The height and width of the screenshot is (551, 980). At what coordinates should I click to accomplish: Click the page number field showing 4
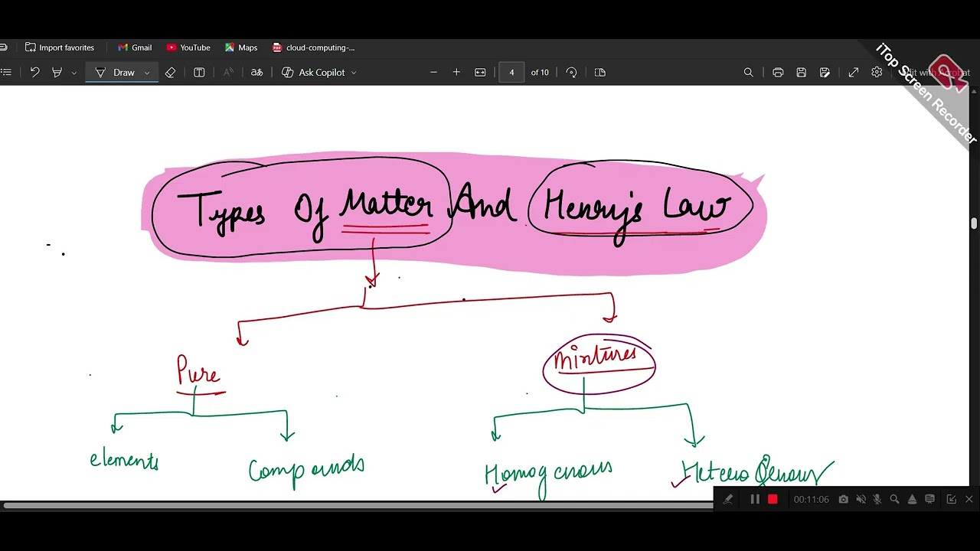[x=511, y=72]
